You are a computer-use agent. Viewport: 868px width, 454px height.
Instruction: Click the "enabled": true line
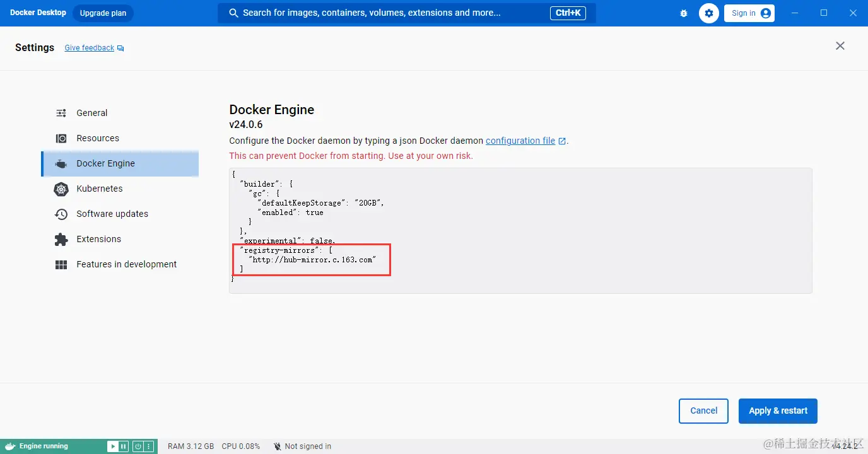(x=291, y=212)
